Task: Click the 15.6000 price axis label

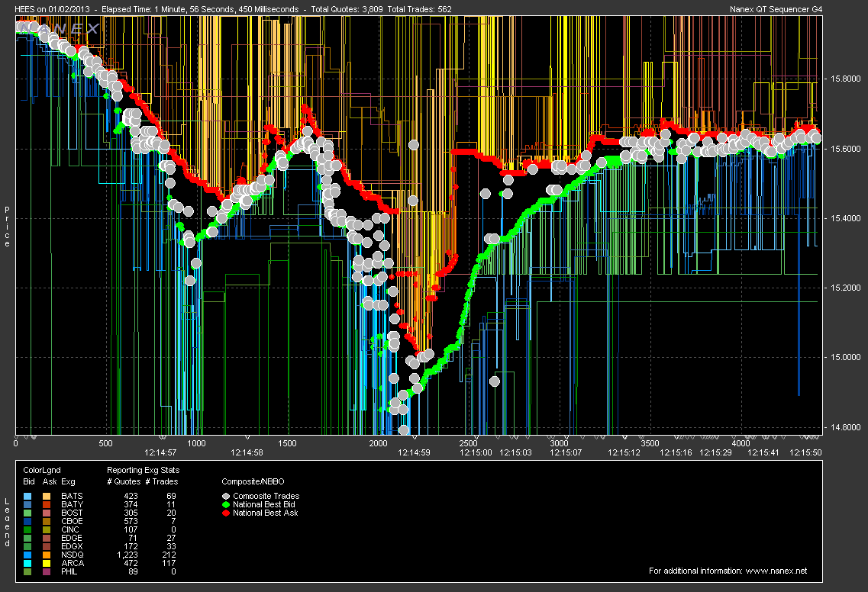Action: (844, 150)
